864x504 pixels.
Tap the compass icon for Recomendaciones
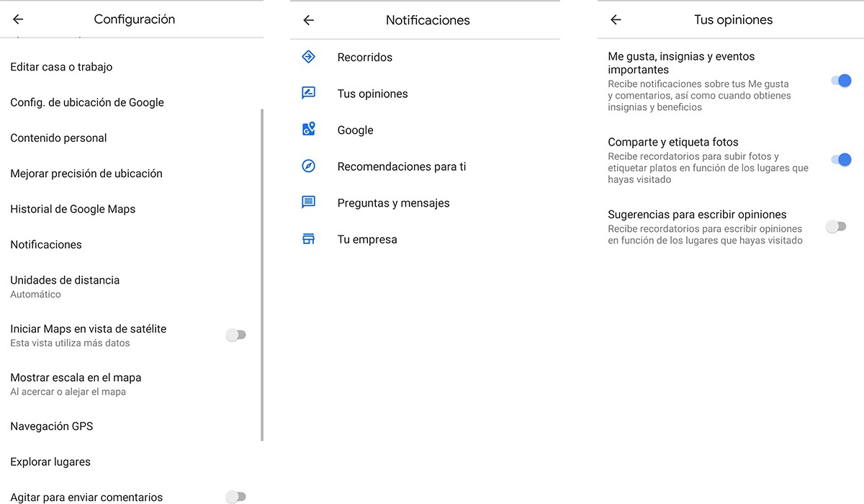coord(308,166)
